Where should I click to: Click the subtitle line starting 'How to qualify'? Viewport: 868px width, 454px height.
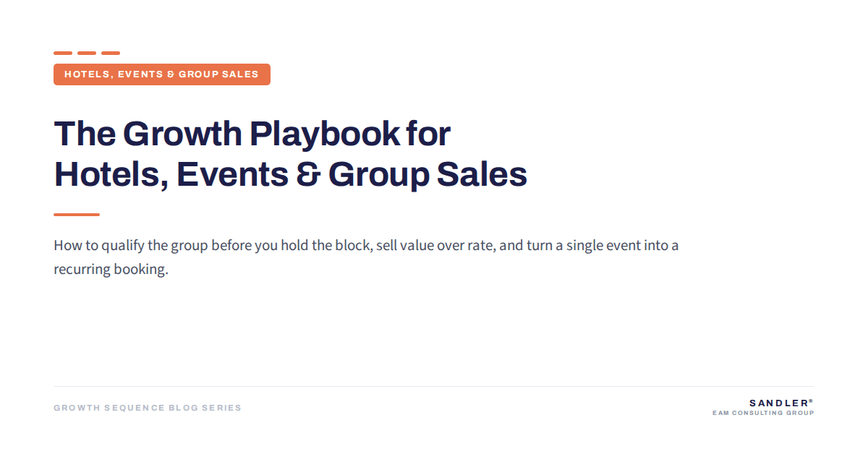point(366,246)
